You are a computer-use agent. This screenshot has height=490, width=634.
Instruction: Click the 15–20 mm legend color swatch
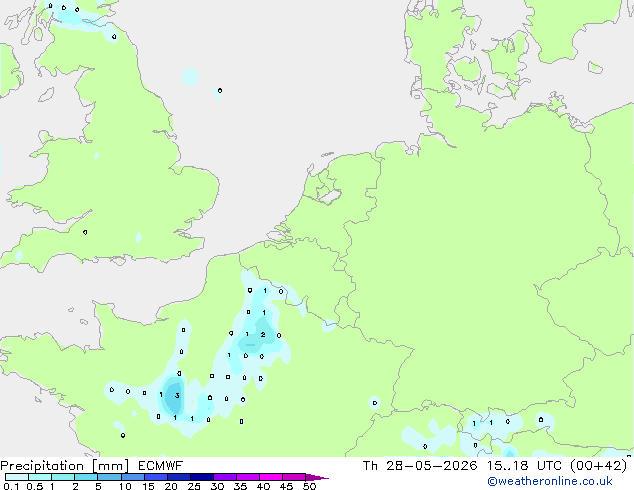[x=155, y=477]
